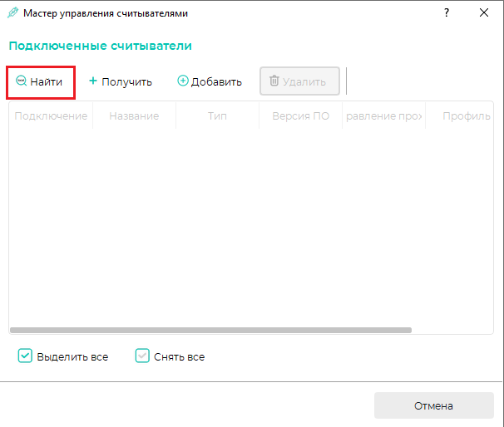Click the Удалить trash button

point(299,81)
